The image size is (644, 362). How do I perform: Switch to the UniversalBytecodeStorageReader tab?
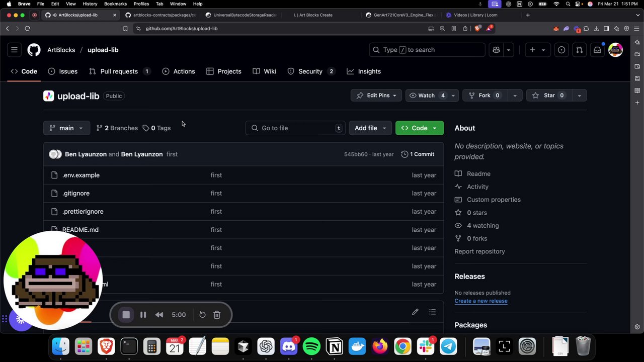click(242, 15)
